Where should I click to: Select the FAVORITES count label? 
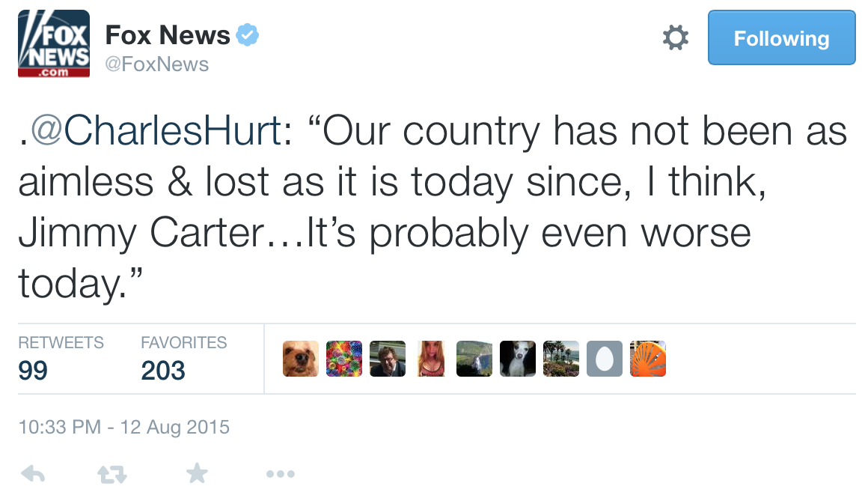(183, 342)
